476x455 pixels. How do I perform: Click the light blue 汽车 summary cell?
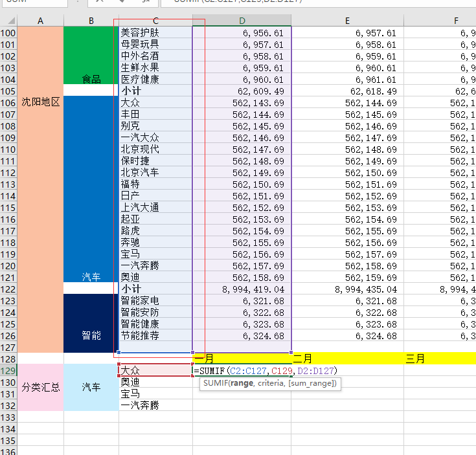coord(91,387)
